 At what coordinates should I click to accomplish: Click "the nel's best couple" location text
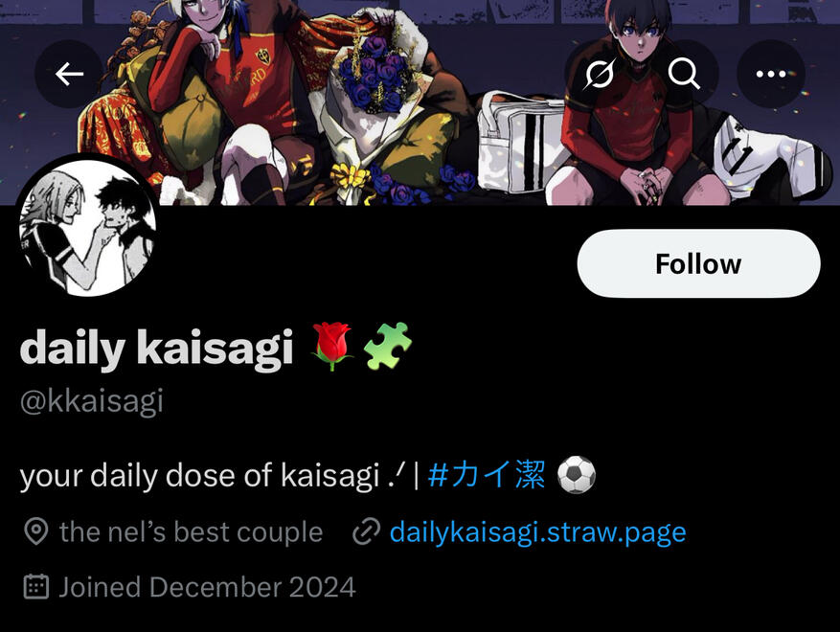(x=192, y=532)
